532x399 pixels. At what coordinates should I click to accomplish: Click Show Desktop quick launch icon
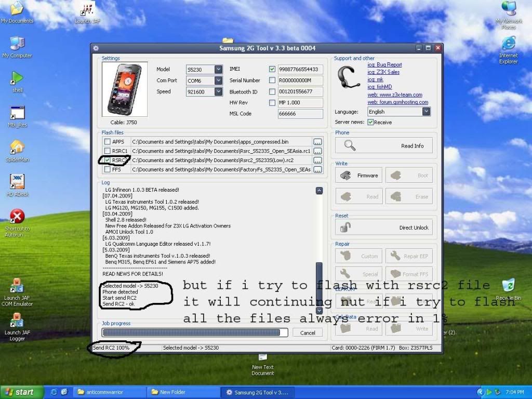(x=64, y=392)
